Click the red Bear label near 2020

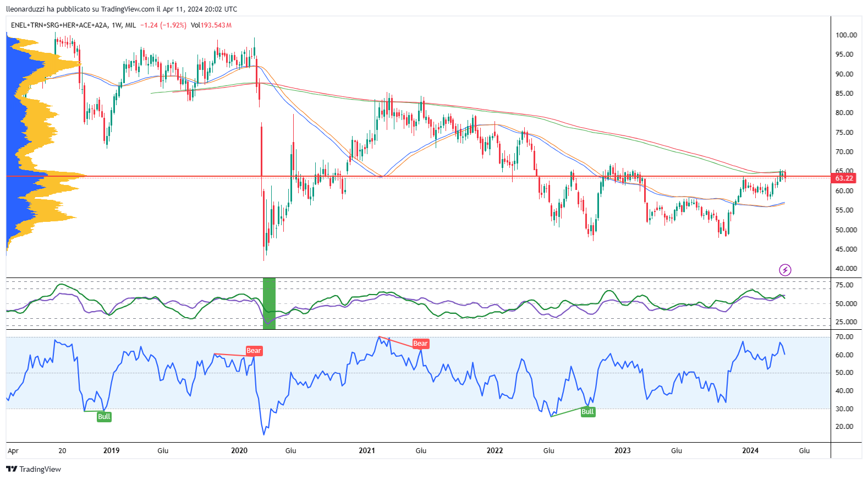point(254,351)
